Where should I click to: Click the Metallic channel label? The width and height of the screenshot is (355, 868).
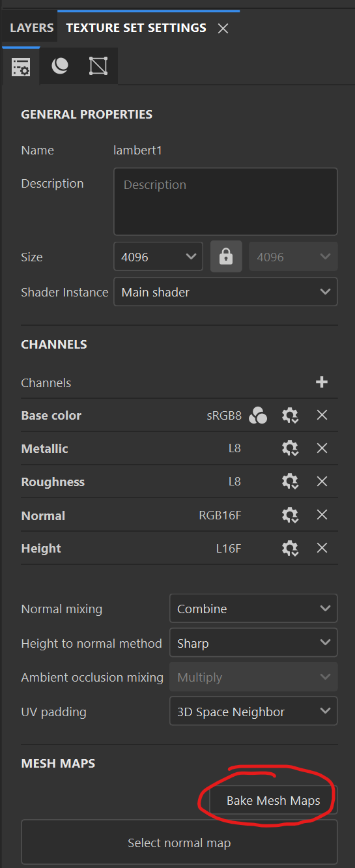(x=44, y=448)
